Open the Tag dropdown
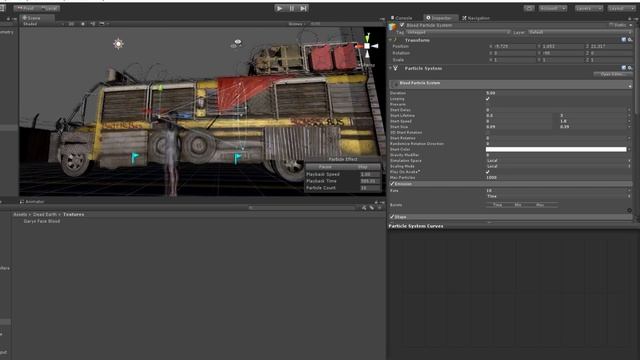 pyautogui.click(x=458, y=32)
